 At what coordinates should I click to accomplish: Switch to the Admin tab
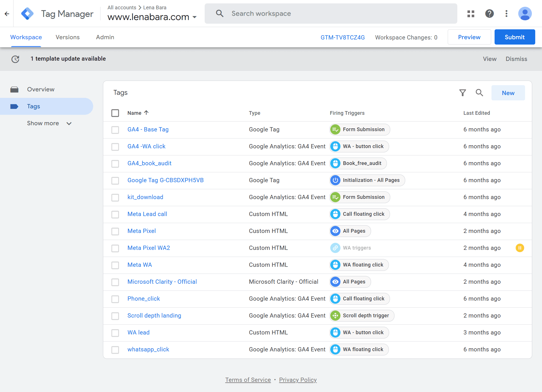pyautogui.click(x=105, y=37)
